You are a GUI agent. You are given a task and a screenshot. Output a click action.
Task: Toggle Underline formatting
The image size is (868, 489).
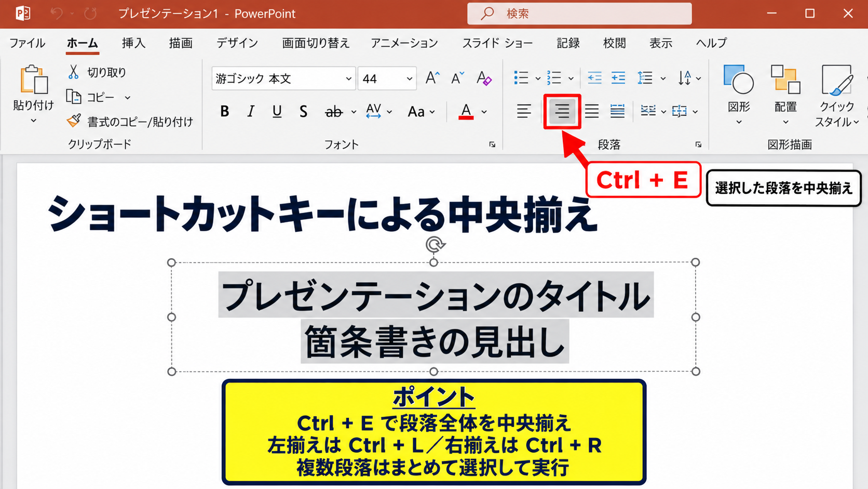(x=277, y=111)
